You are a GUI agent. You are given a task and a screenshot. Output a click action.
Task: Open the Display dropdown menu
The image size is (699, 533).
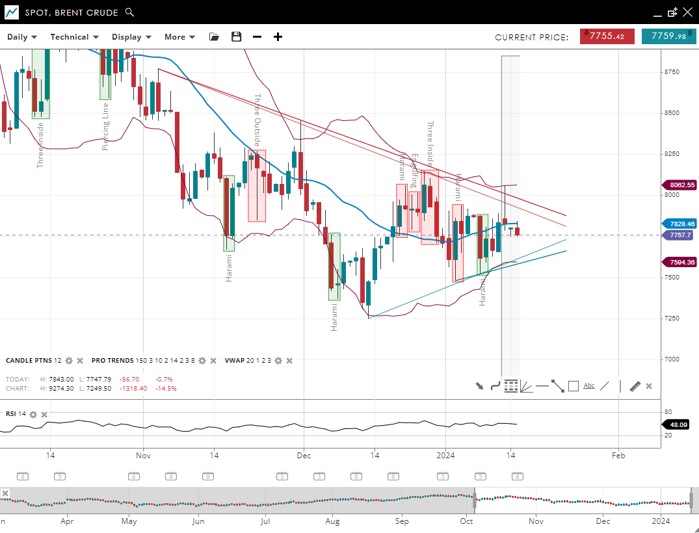pos(132,37)
